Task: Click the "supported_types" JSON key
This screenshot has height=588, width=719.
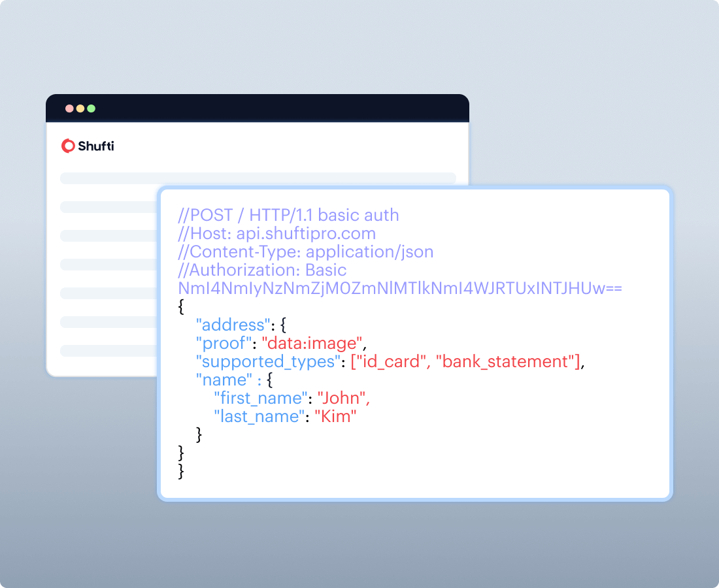Action: (x=268, y=361)
